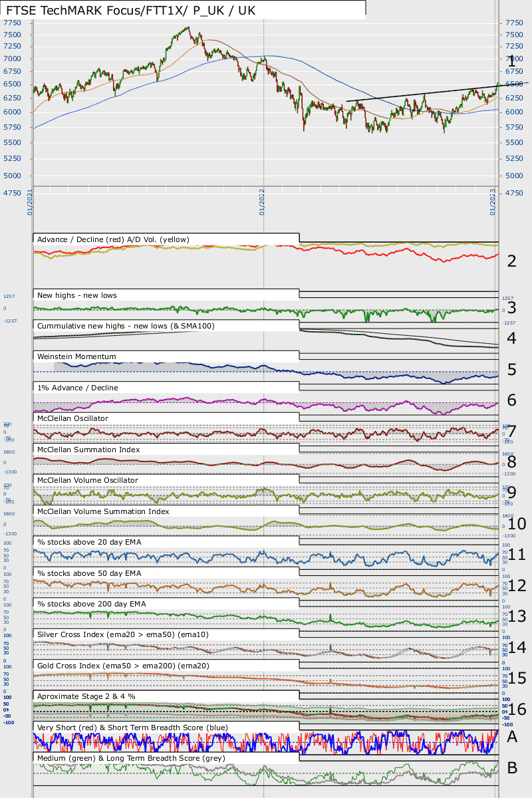Click the Cummulative new highs - new lows label

(126, 326)
